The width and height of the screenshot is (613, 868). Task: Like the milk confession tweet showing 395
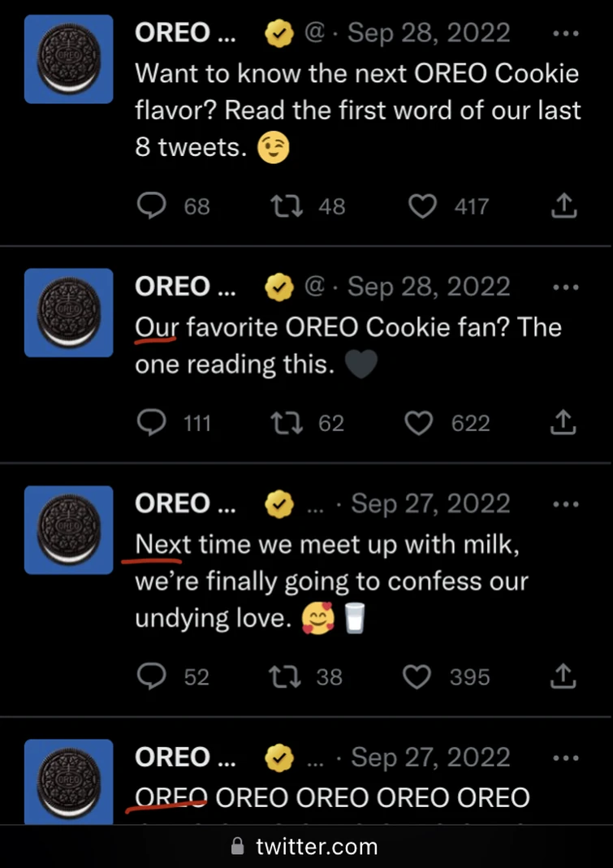tap(417, 677)
